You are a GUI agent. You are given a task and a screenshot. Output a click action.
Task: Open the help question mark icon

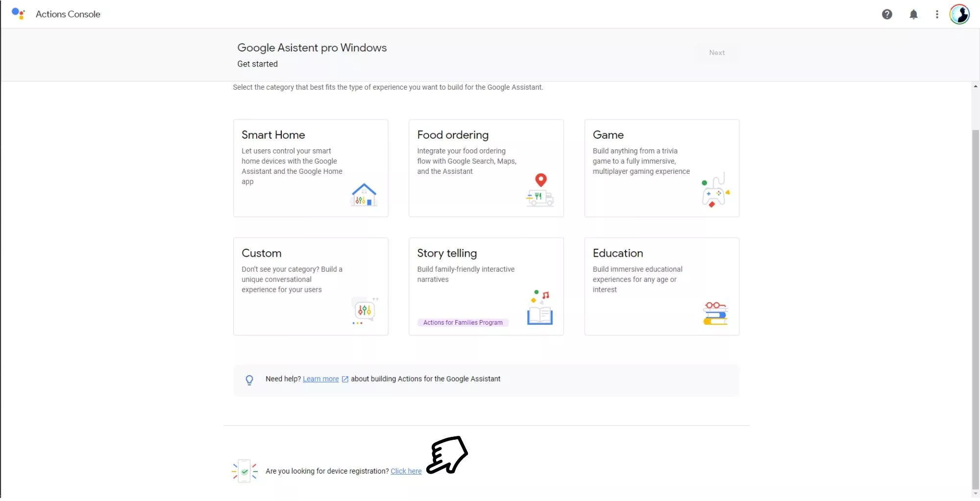887,14
